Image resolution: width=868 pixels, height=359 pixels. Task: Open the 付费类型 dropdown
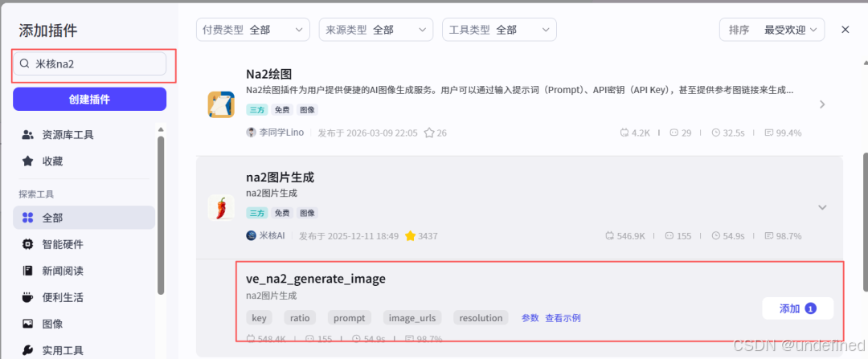(253, 30)
